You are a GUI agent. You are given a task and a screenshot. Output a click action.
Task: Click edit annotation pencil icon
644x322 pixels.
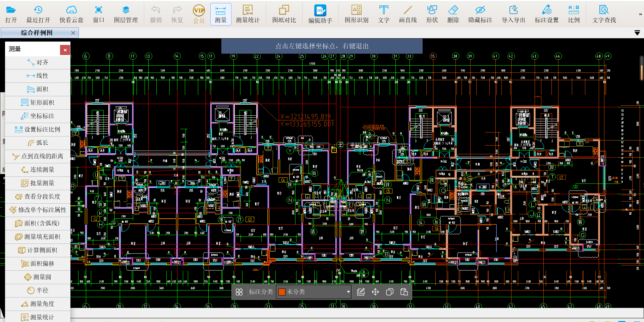pos(361,292)
